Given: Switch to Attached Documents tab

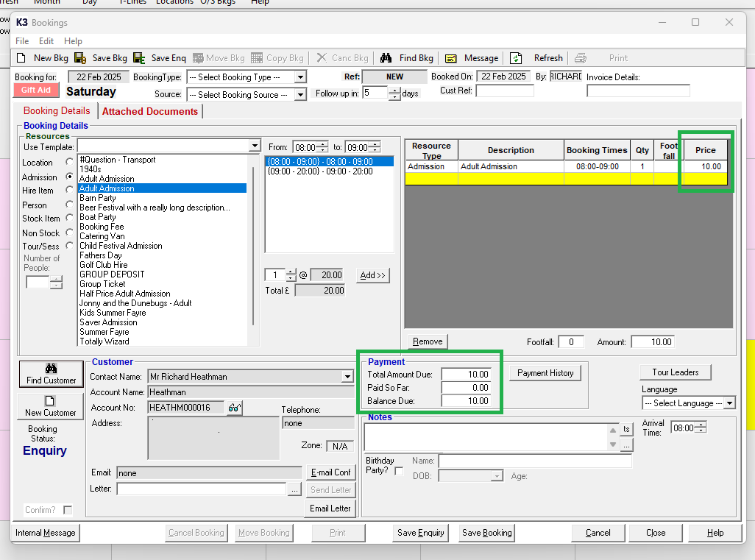Looking at the screenshot, I should [x=150, y=111].
